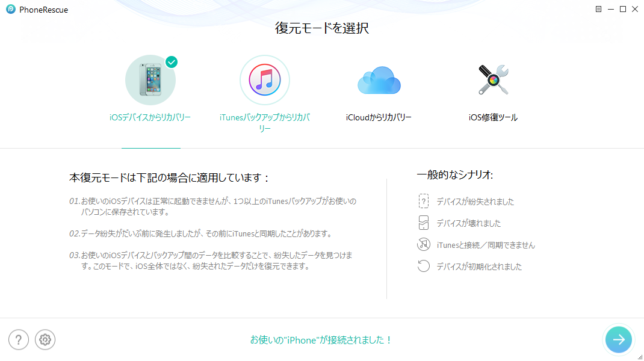Click the description paragraph numbered 03
This screenshot has height=361, width=644.
click(x=211, y=261)
